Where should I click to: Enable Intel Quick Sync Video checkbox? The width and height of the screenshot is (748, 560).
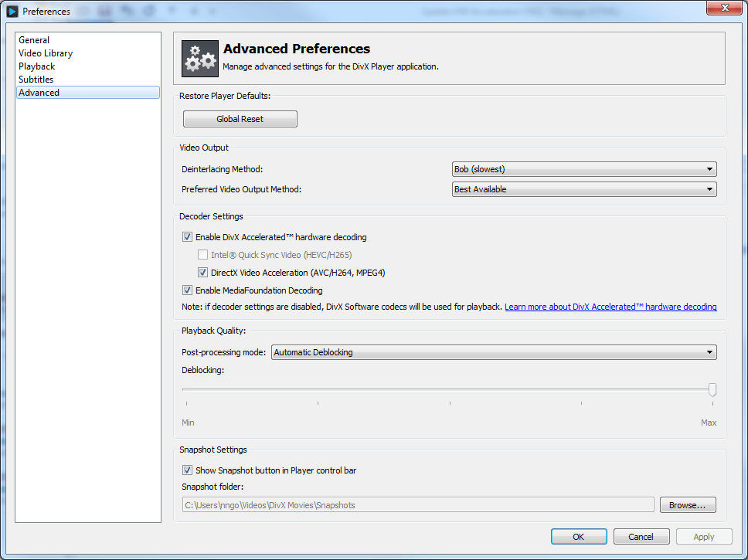pos(202,254)
